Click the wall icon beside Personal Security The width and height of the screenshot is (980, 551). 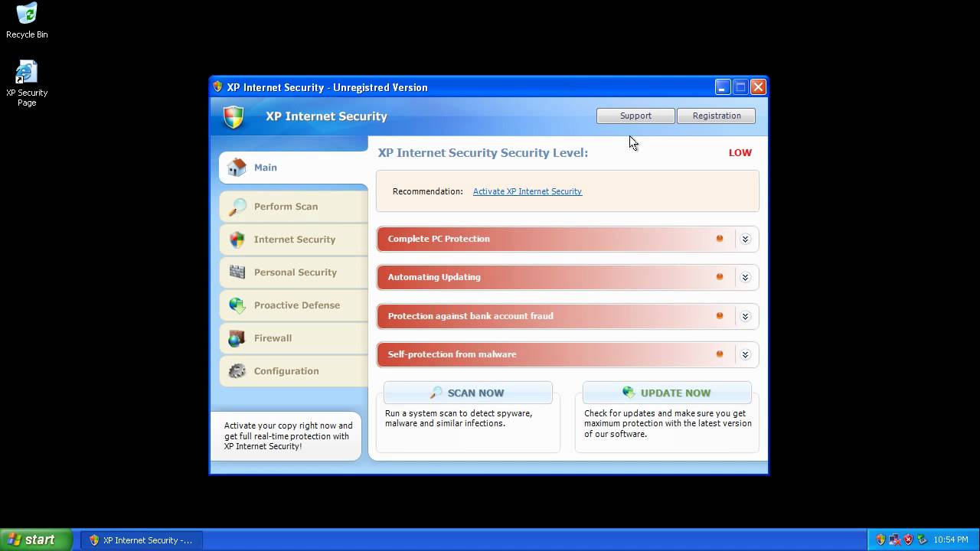click(237, 272)
